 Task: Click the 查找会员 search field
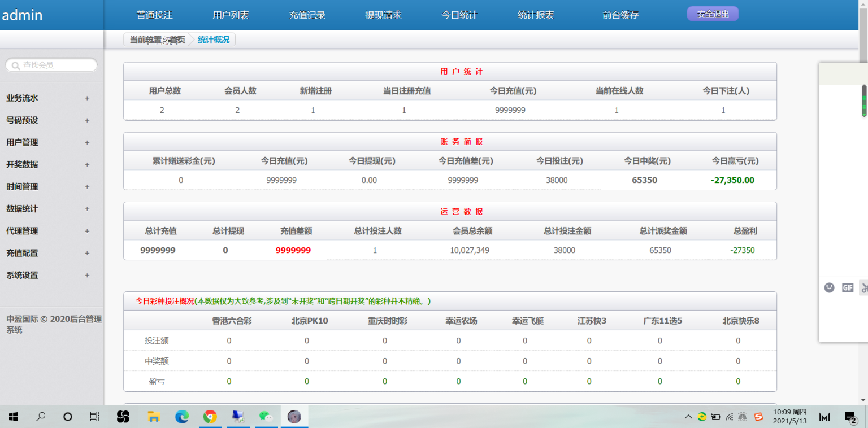[51, 65]
